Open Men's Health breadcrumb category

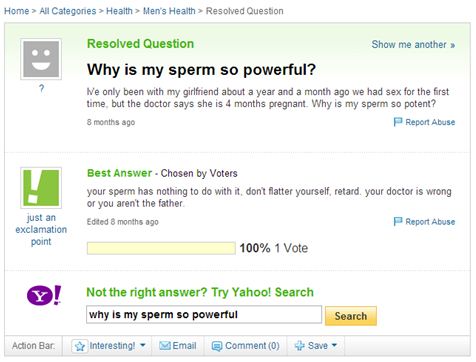[169, 11]
